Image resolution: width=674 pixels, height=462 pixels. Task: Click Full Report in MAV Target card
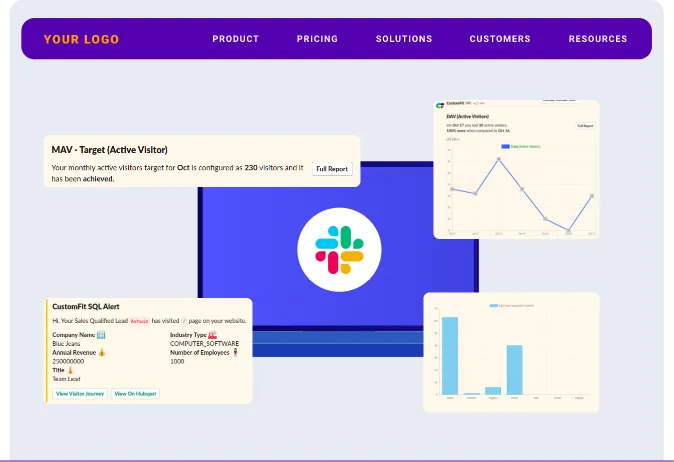[x=332, y=169]
